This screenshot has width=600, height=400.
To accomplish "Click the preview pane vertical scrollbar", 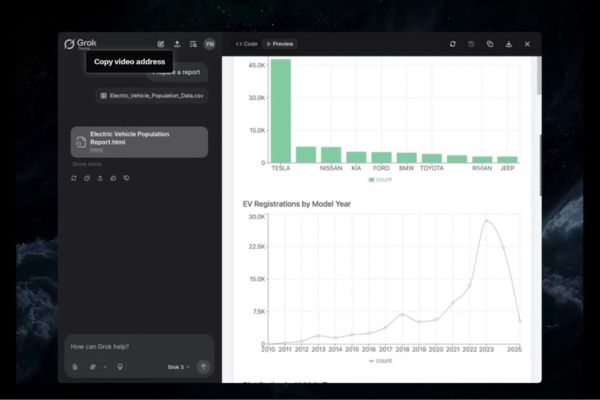I will (539, 77).
